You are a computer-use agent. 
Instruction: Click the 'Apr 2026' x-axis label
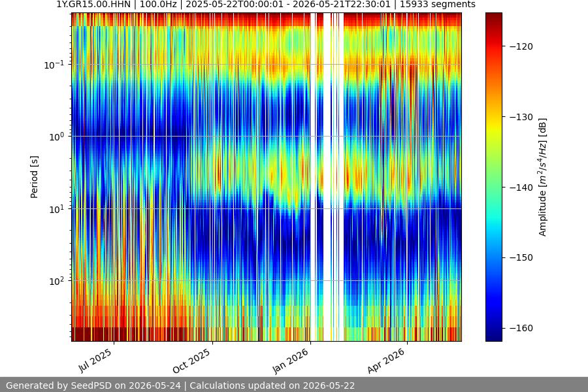tap(386, 361)
